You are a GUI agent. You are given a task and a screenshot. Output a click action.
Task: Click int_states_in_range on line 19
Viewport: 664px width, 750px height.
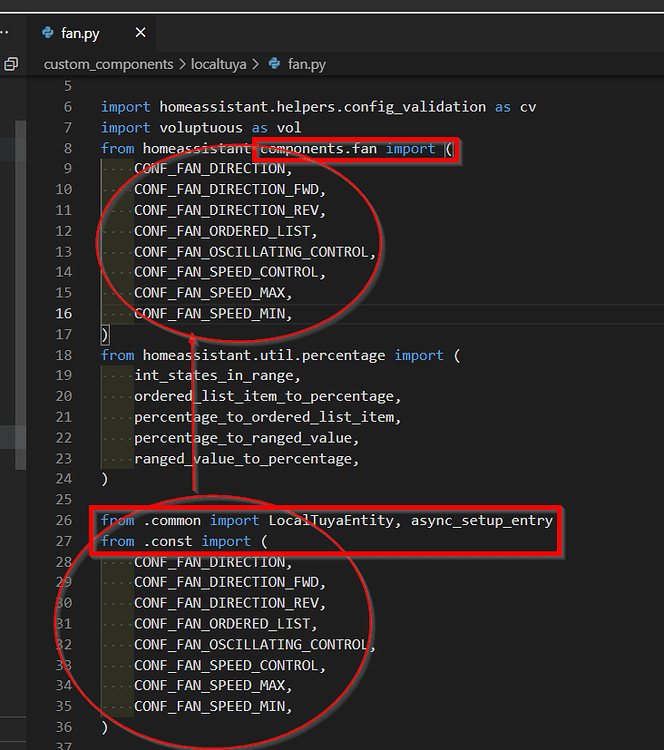pos(216,375)
